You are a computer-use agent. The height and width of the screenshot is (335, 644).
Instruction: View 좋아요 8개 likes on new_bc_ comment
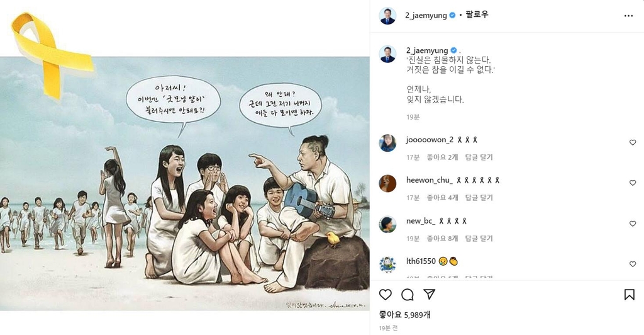tap(442, 238)
